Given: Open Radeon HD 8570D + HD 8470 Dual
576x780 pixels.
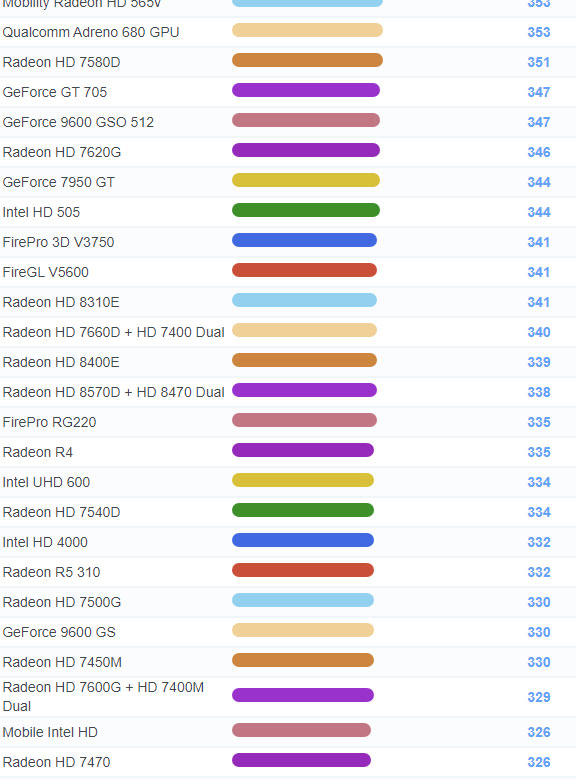Looking at the screenshot, I should coord(113,392).
